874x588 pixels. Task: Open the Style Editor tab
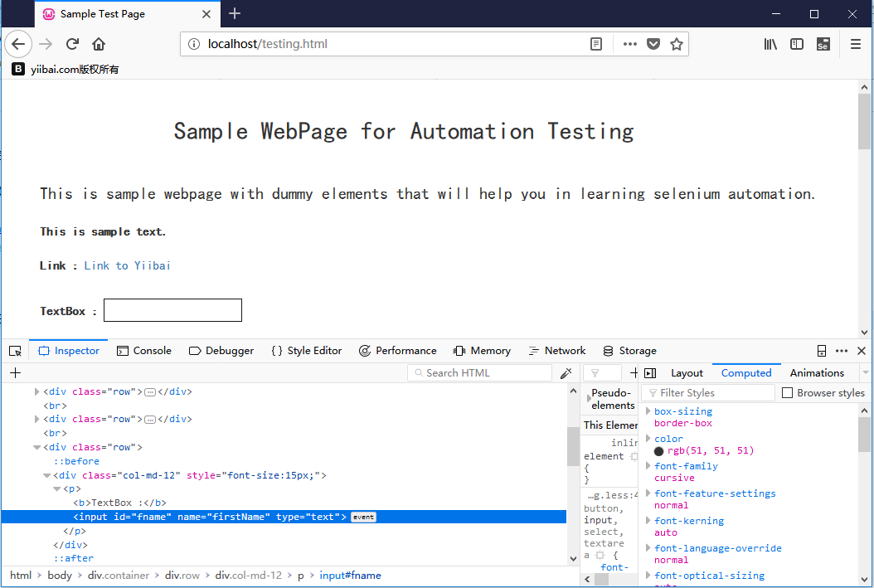307,351
